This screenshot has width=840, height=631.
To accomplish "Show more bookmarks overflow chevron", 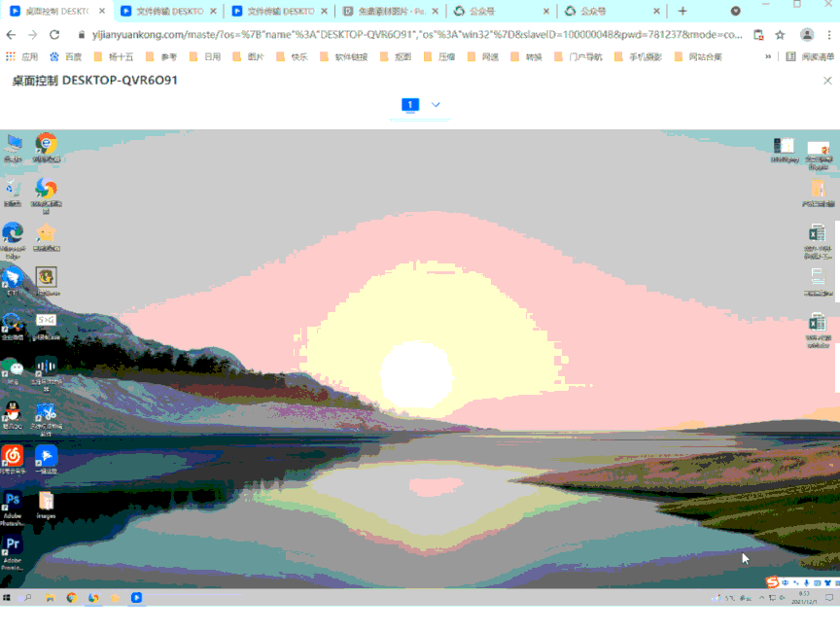I will (x=768, y=56).
